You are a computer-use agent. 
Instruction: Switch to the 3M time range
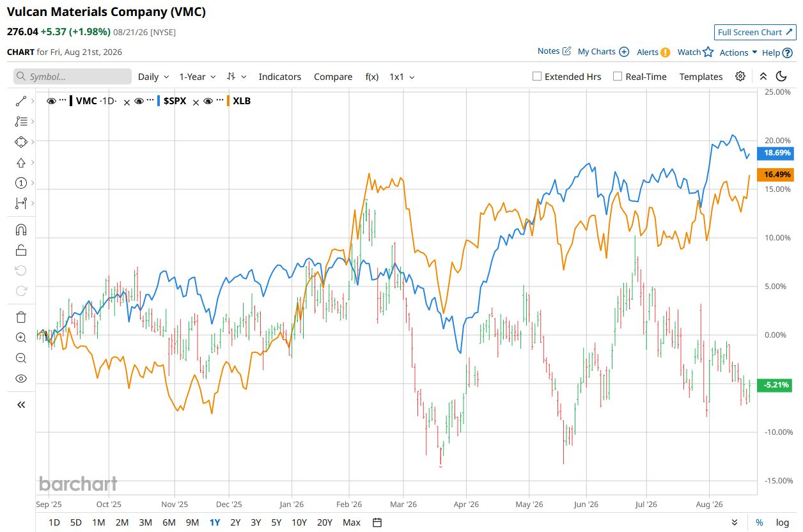(145, 522)
